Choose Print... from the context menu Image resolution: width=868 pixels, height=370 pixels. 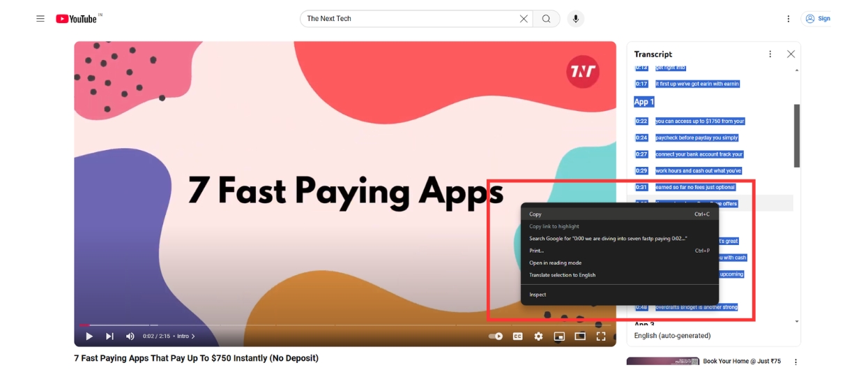pos(620,251)
